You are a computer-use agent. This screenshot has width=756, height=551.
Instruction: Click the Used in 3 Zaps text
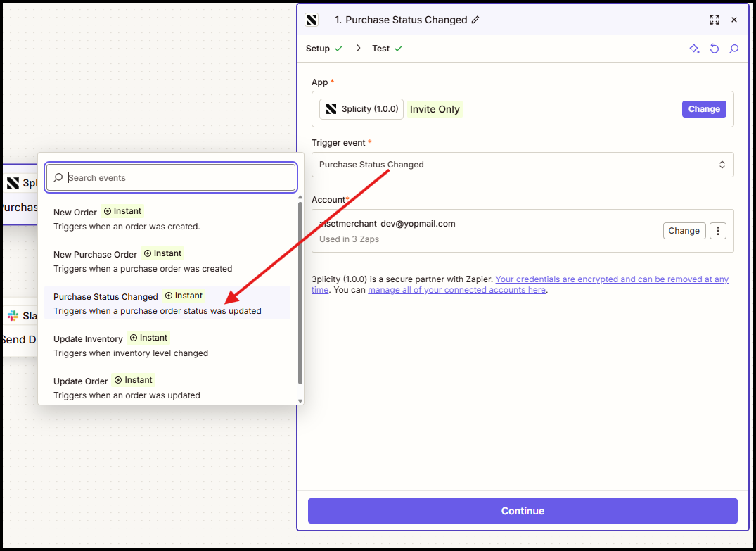tap(349, 239)
